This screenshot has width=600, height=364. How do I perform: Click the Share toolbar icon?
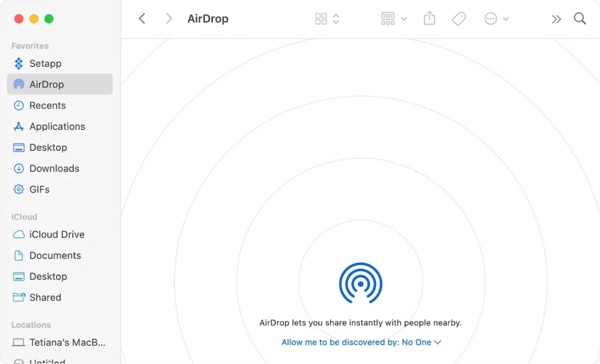(429, 18)
